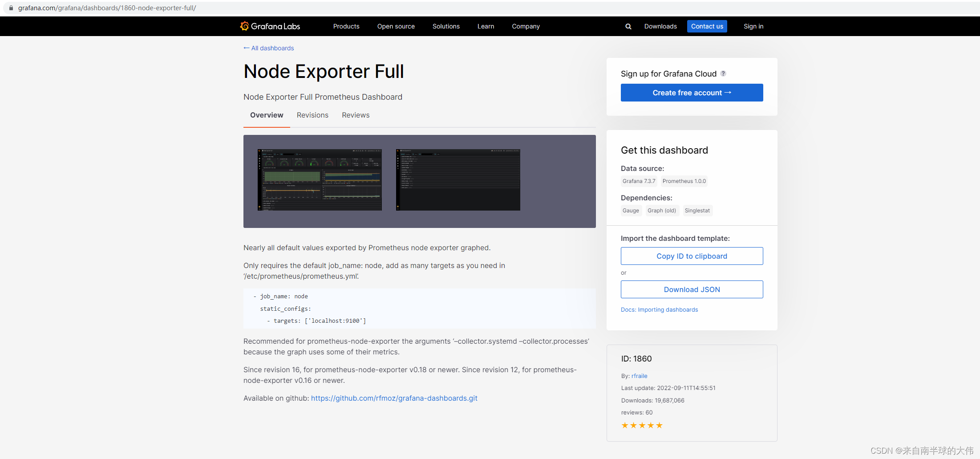Click the Grafana Labs logo
The image size is (980, 459).
point(270,26)
